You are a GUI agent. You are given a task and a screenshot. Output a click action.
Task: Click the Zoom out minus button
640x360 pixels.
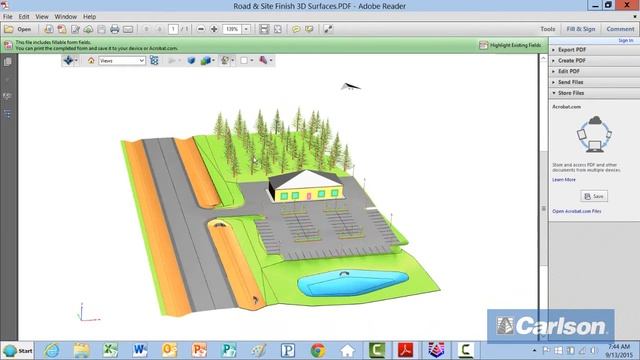(200, 29)
